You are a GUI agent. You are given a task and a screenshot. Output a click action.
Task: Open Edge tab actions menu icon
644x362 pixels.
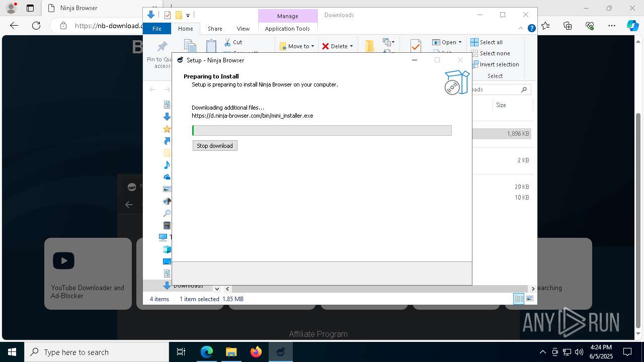click(x=30, y=8)
